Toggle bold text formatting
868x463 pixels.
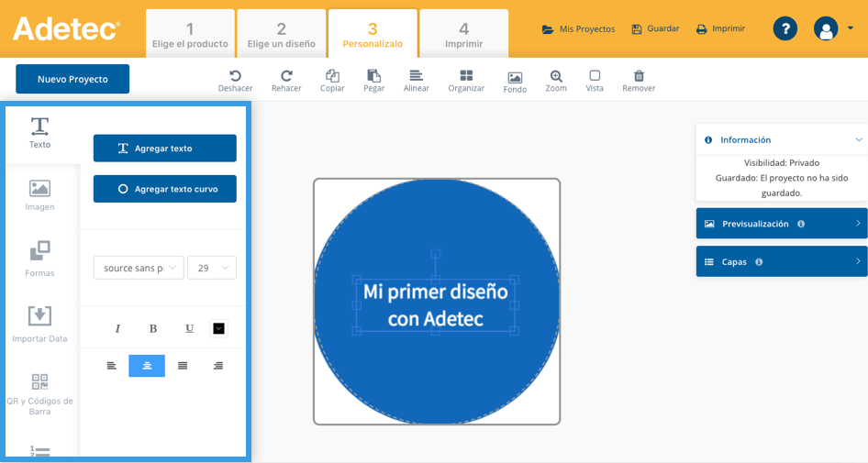[x=153, y=328]
